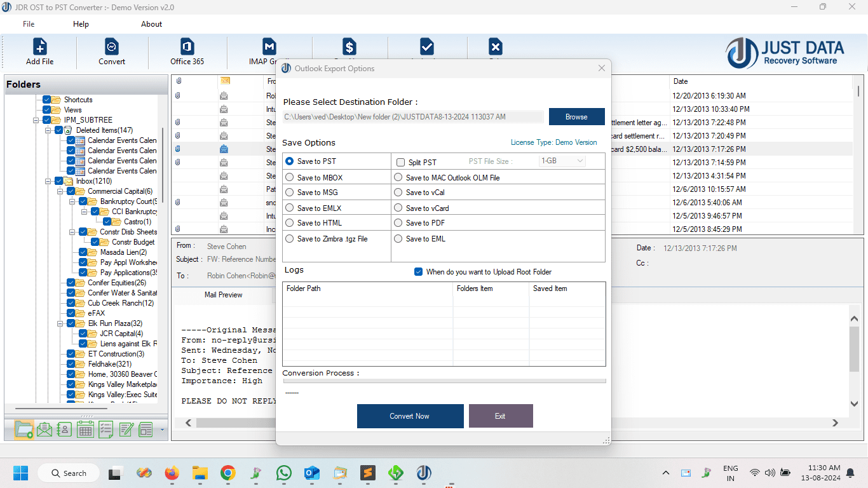Click the dollar sign Buy icon
868x488 pixels.
point(349,47)
